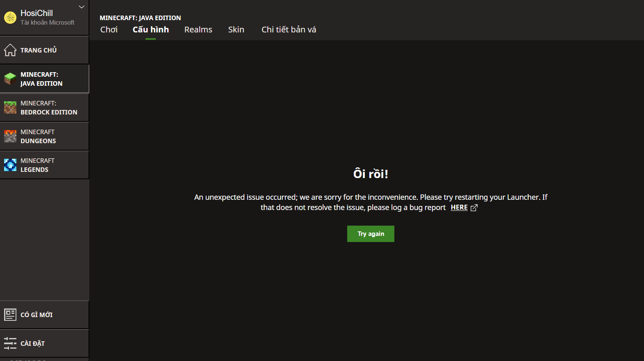Click the MINECRAFT: JAVA EDITION header title
The height and width of the screenshot is (361, 644).
(x=140, y=18)
